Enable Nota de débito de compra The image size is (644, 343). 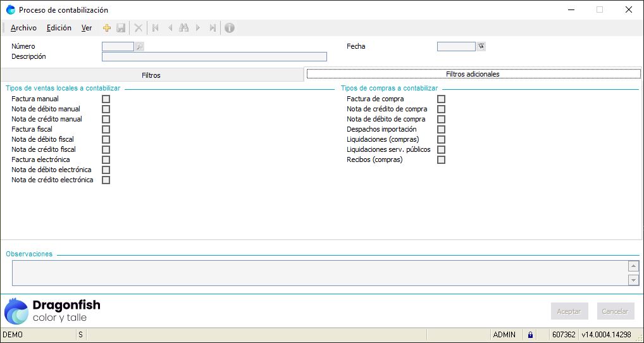click(x=441, y=119)
